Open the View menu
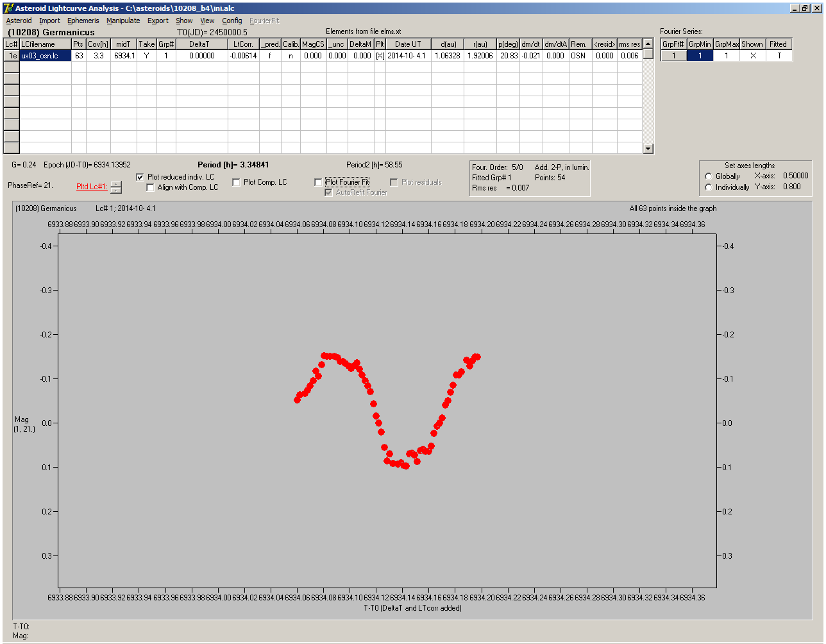Image resolution: width=826 pixels, height=644 pixels. coord(207,21)
